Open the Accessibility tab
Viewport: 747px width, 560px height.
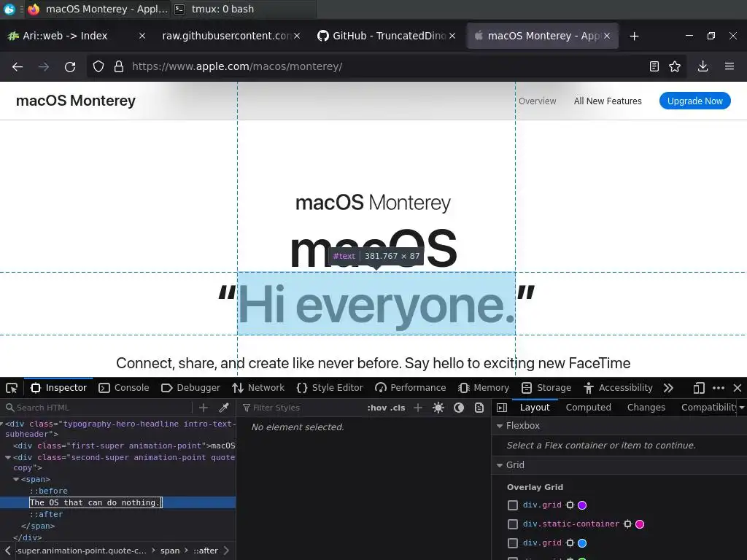pos(618,388)
